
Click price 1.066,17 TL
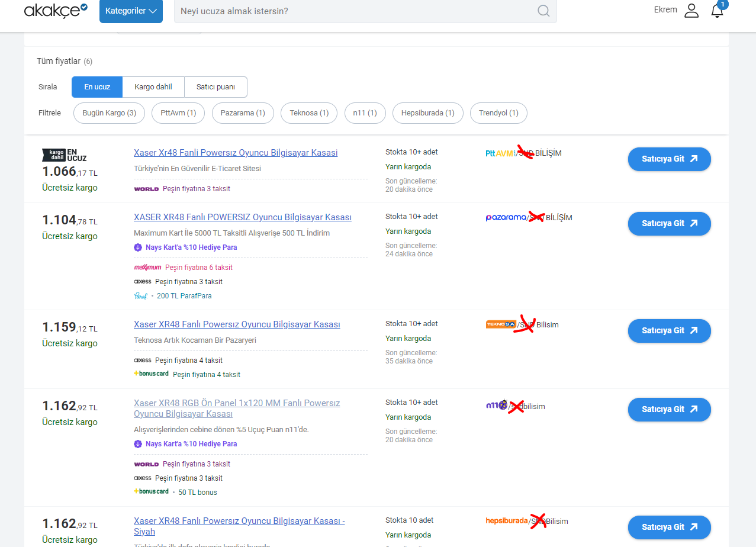[70, 172]
